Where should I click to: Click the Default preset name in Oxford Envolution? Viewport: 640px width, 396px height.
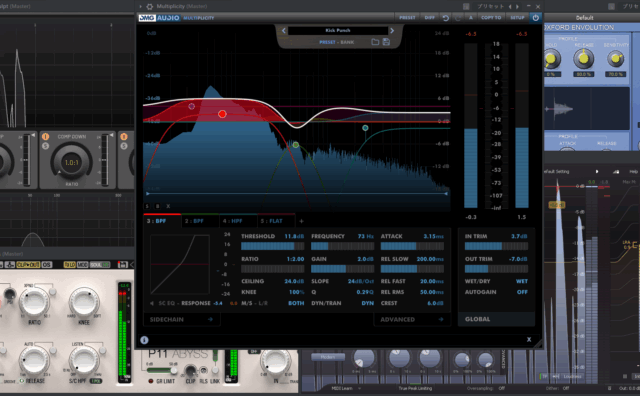coord(584,18)
